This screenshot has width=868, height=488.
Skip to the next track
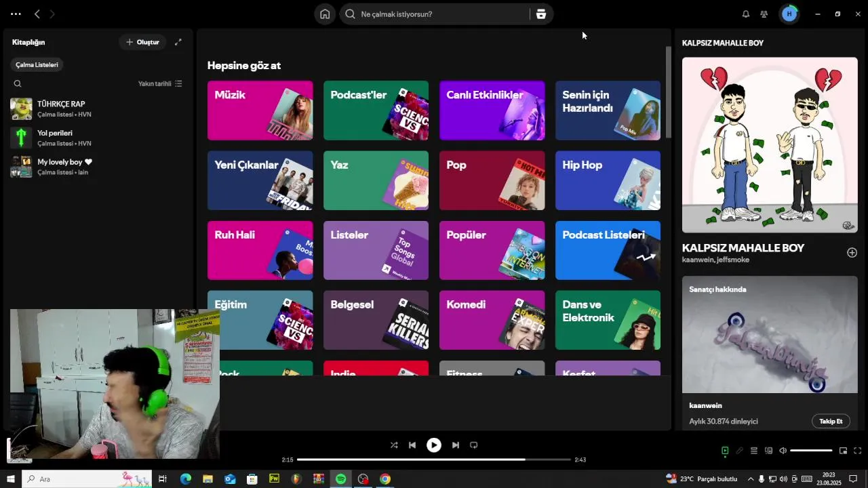456,445
